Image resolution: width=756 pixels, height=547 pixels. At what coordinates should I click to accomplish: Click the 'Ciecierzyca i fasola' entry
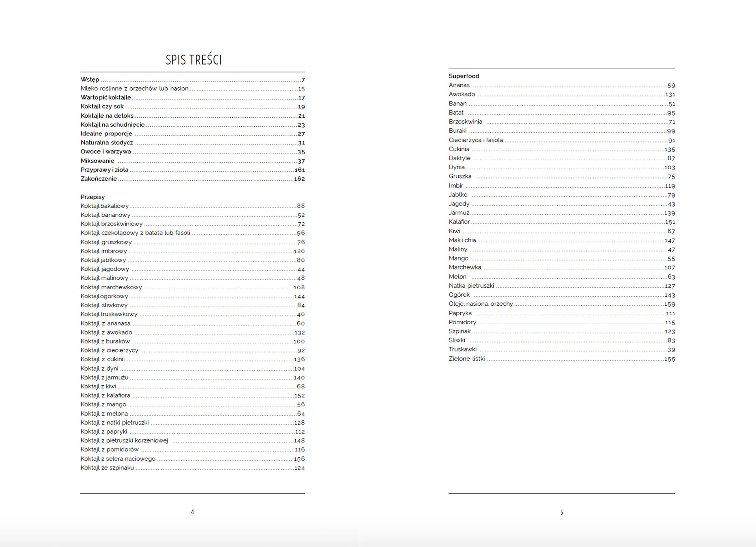pos(476,140)
